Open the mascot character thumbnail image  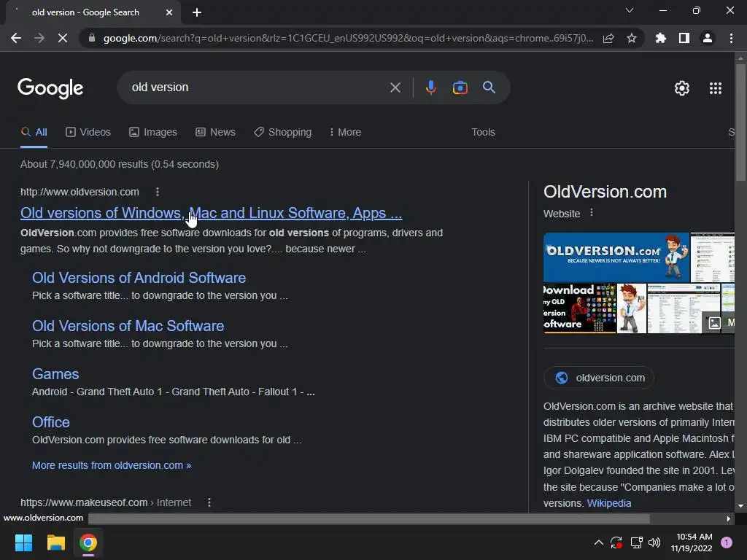coord(631,308)
